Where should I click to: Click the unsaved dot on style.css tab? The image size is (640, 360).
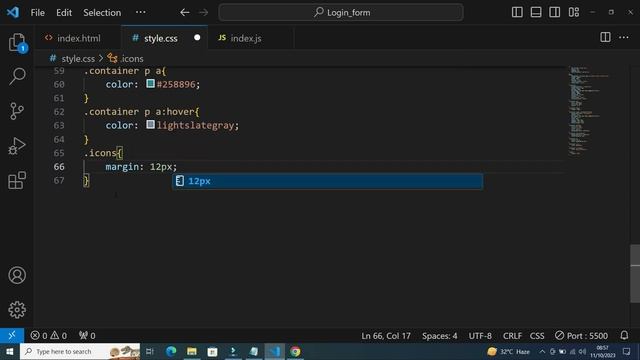click(x=197, y=38)
